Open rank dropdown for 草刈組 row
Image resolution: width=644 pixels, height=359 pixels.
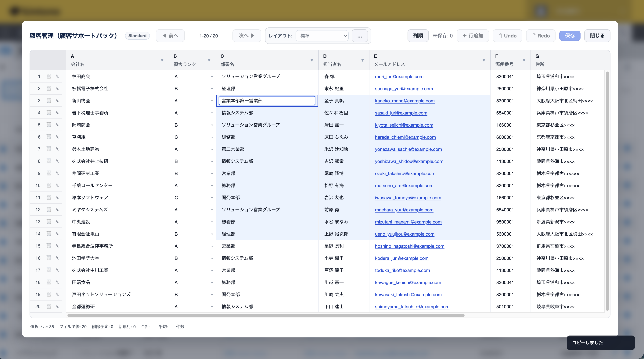[x=212, y=137]
